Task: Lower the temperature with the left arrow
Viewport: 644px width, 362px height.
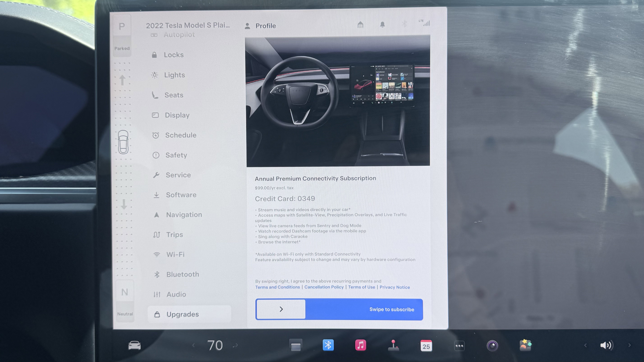Action: point(193,346)
